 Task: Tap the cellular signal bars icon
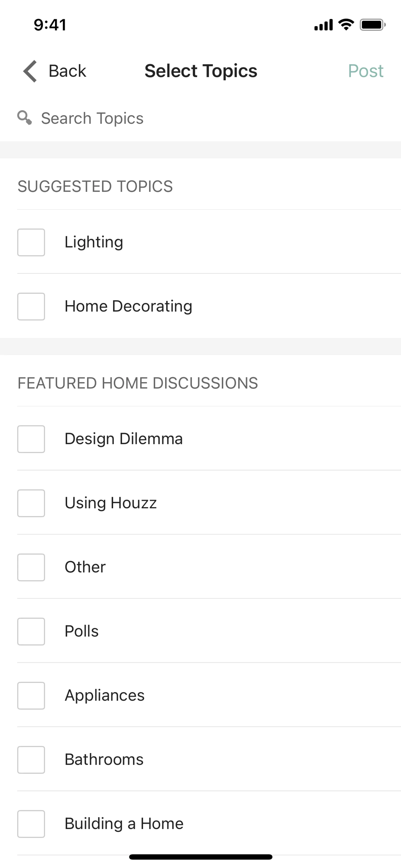click(x=323, y=25)
